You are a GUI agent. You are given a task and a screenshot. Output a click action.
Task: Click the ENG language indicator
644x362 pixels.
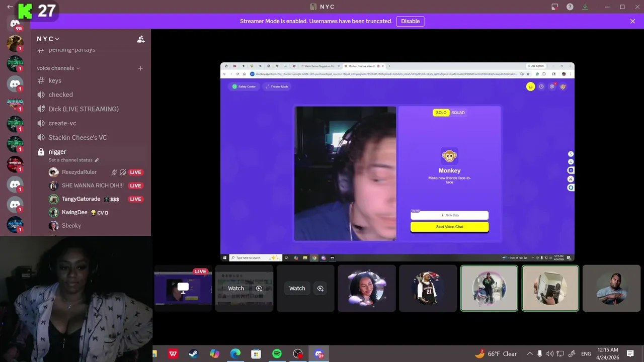(586, 354)
